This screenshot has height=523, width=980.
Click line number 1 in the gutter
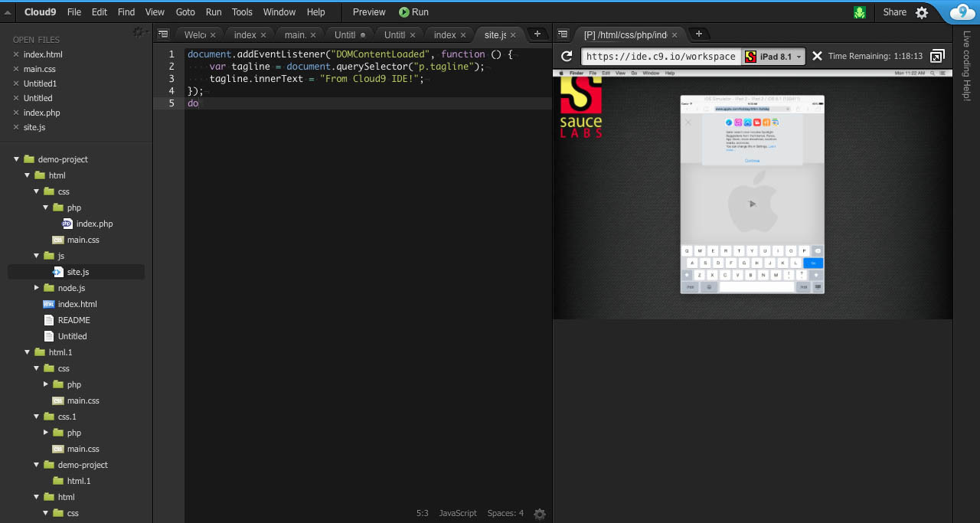(171, 54)
